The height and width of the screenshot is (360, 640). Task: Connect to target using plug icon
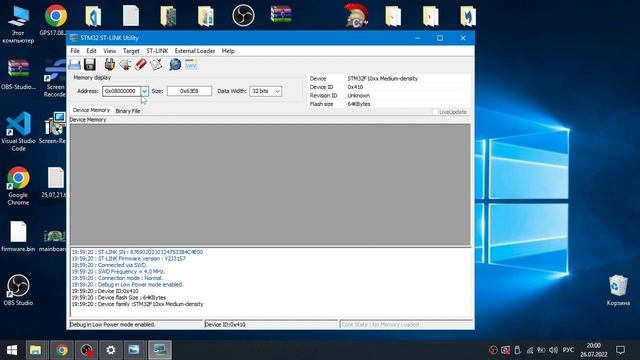(109, 64)
